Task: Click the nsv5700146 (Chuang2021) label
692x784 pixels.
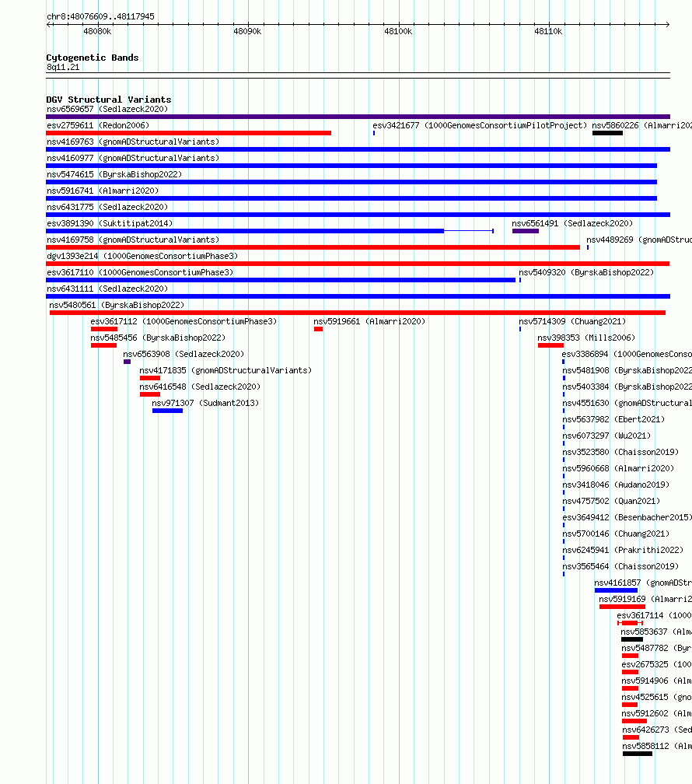Action: click(616, 534)
